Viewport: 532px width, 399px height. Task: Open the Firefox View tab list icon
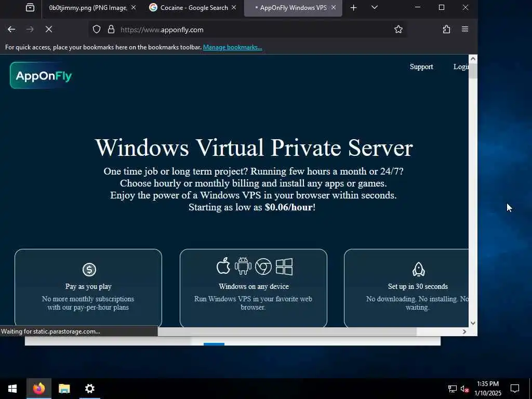pyautogui.click(x=30, y=7)
